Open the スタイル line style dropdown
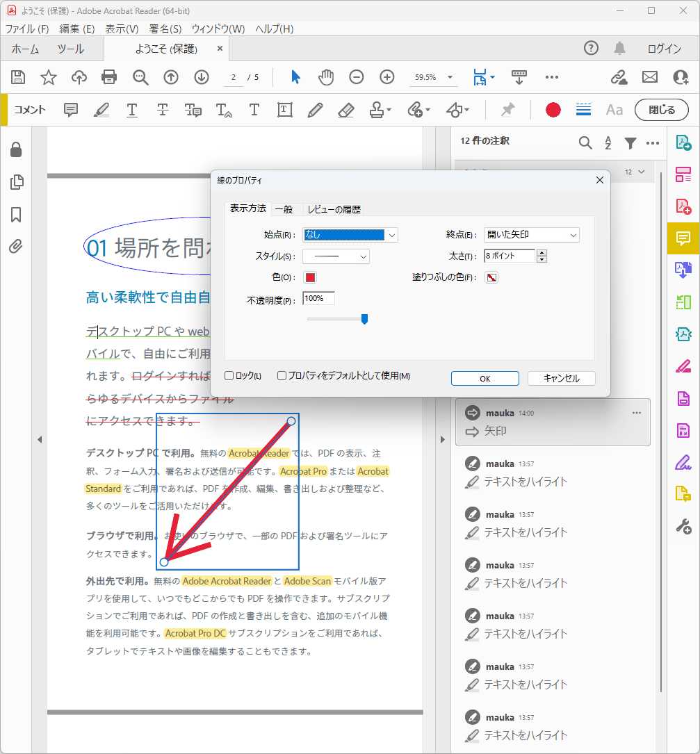This screenshot has height=754, width=700. click(x=336, y=256)
